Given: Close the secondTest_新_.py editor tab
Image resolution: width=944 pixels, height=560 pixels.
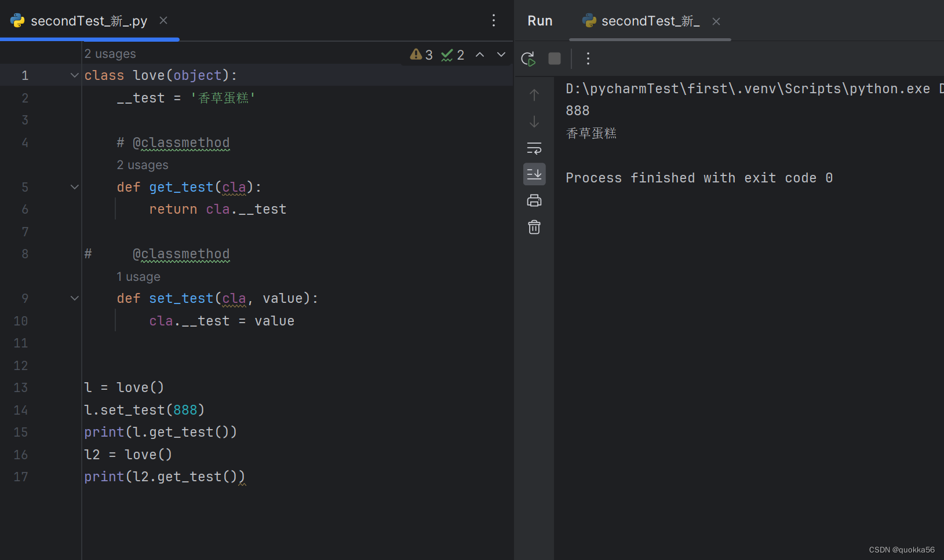Looking at the screenshot, I should (163, 20).
